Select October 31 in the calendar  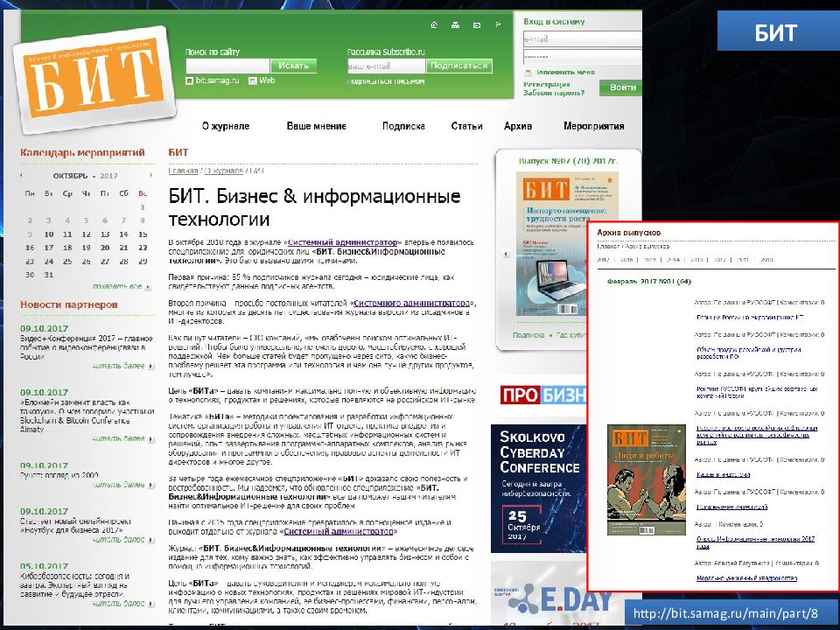[x=49, y=275]
